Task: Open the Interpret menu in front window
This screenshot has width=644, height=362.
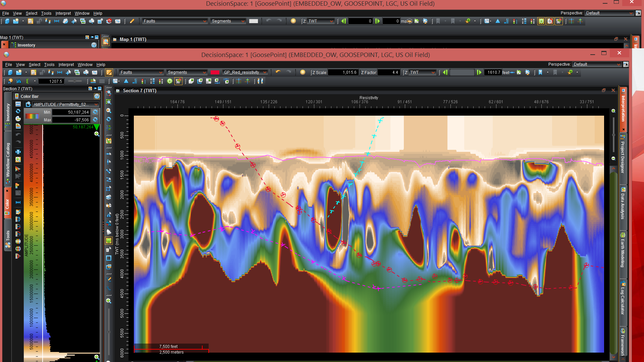Action: [x=66, y=65]
